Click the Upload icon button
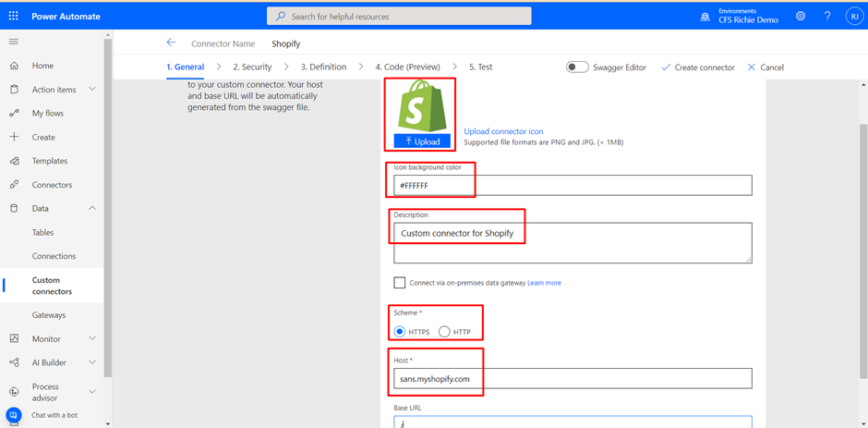Screen dimensions: 868x428 (x=422, y=141)
